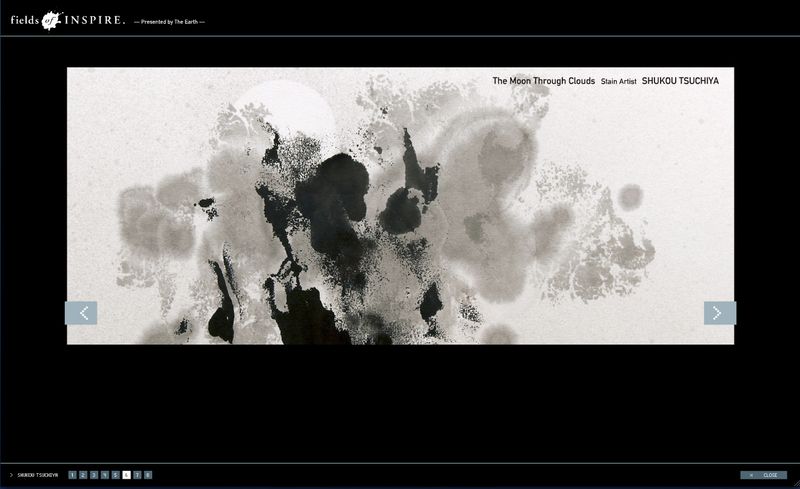Open the fields of INSPIRE logo
The image size is (800, 489).
click(67, 20)
